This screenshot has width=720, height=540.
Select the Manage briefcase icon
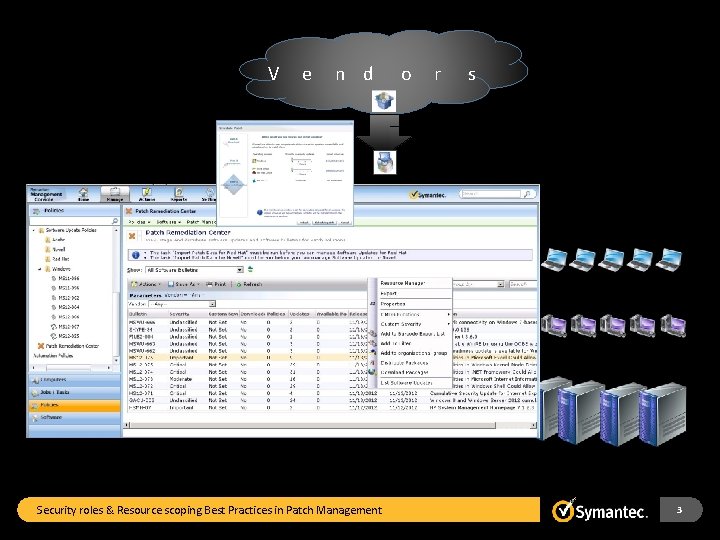[114, 194]
